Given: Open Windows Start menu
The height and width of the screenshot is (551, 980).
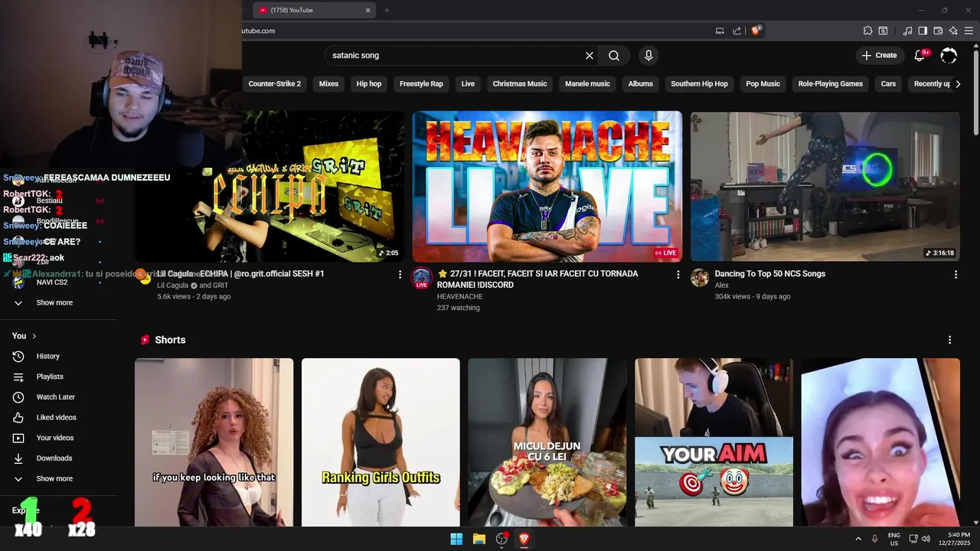Looking at the screenshot, I should pyautogui.click(x=456, y=539).
